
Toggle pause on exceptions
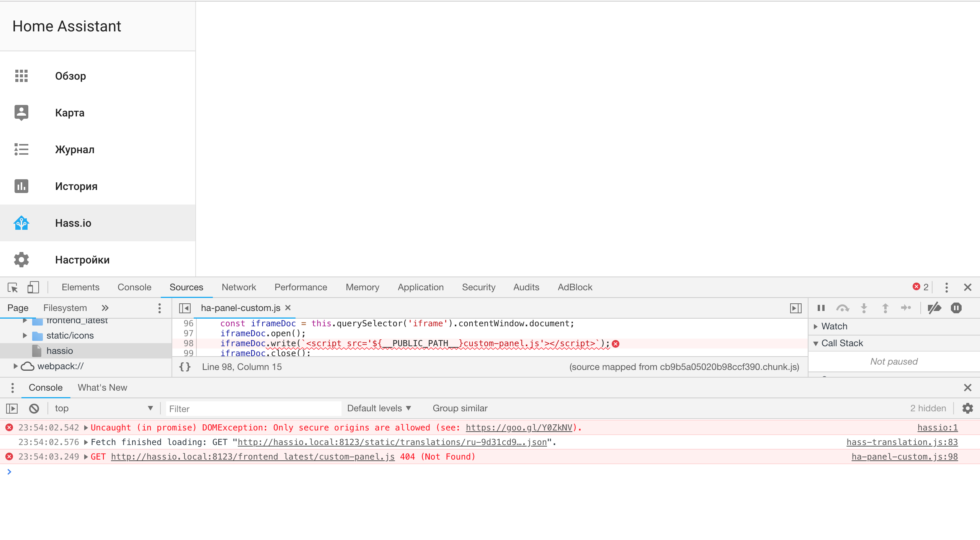(x=956, y=308)
